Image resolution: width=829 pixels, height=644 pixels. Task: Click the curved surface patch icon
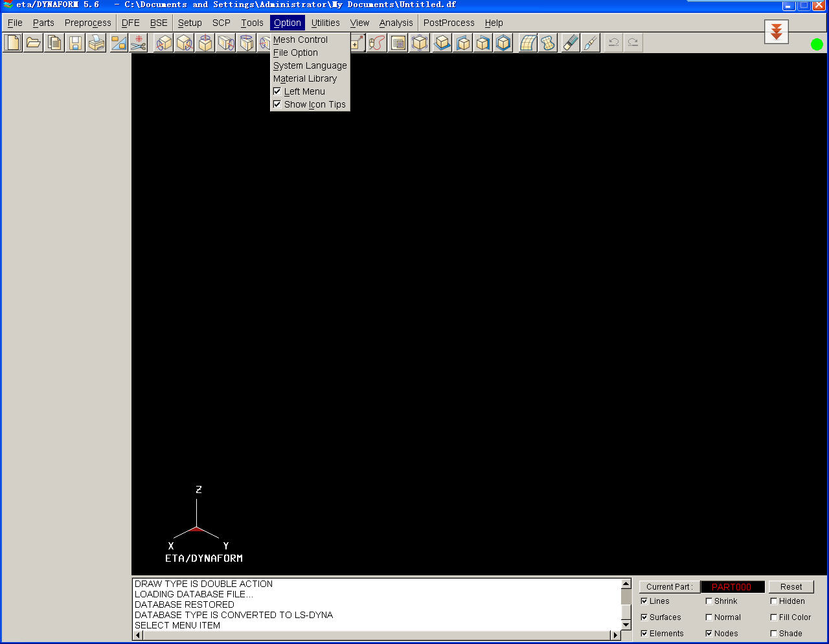click(x=549, y=43)
